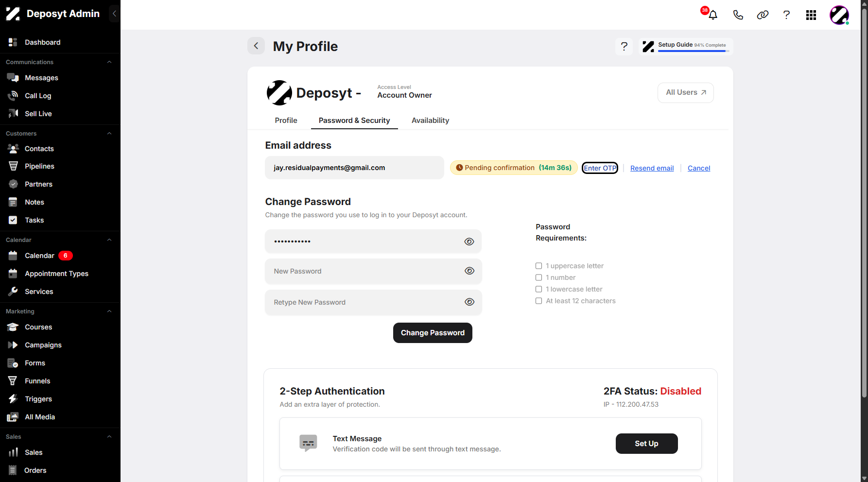Click Set Up for Text Message 2FA
Viewport: 868px width, 482px height.
pos(646,444)
